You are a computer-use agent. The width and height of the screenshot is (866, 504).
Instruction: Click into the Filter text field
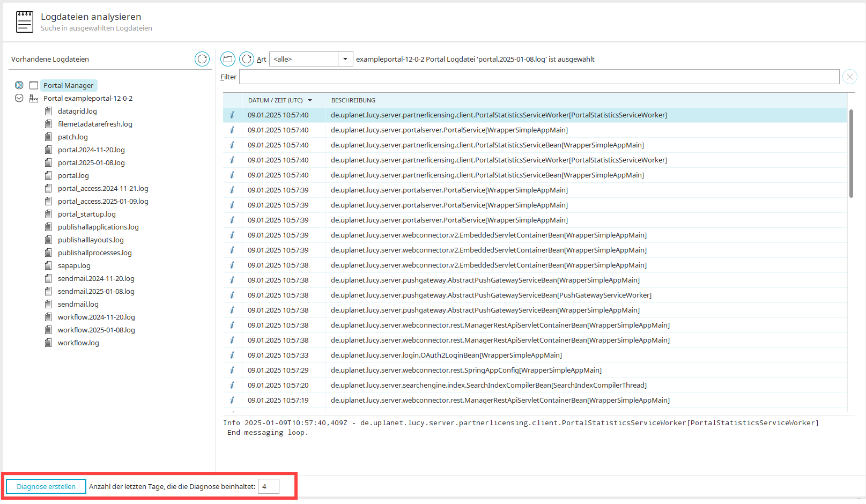click(539, 77)
